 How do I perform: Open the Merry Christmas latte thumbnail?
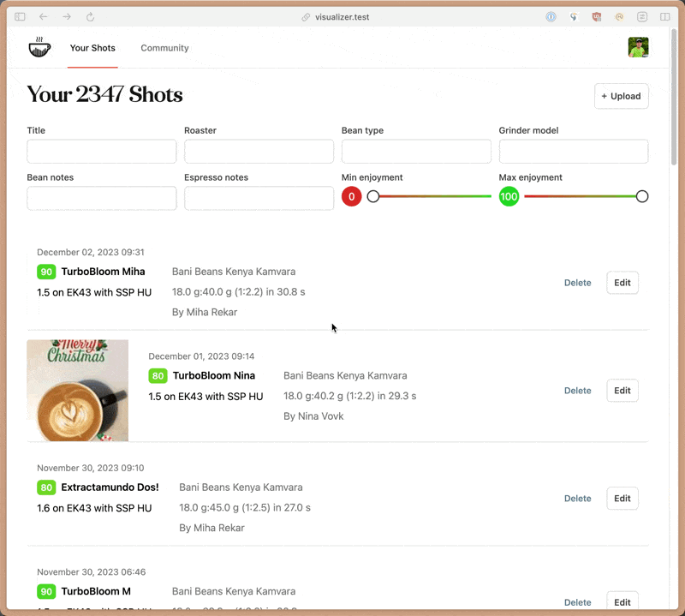point(78,391)
